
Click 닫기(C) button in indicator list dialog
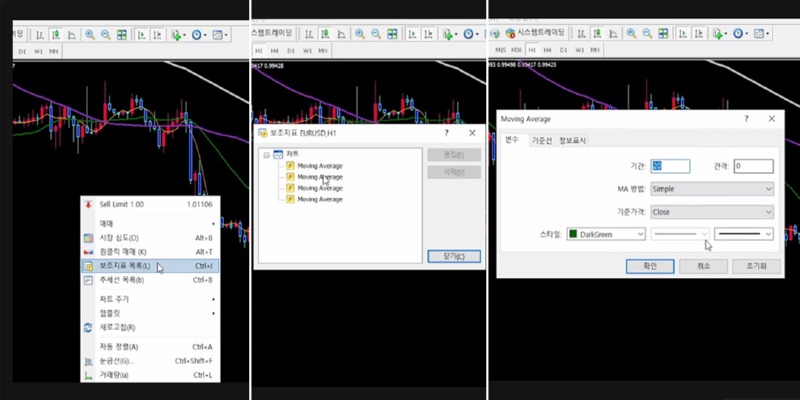pyautogui.click(x=454, y=256)
